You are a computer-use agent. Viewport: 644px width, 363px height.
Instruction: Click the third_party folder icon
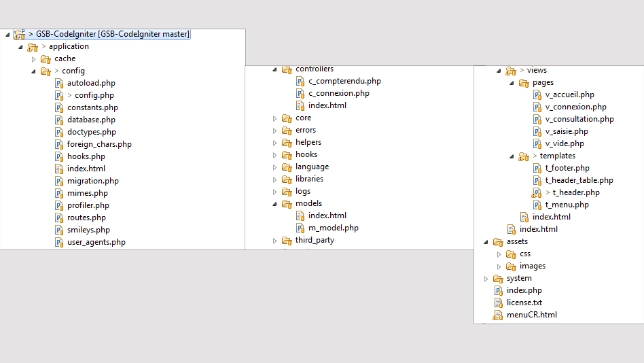tap(287, 241)
